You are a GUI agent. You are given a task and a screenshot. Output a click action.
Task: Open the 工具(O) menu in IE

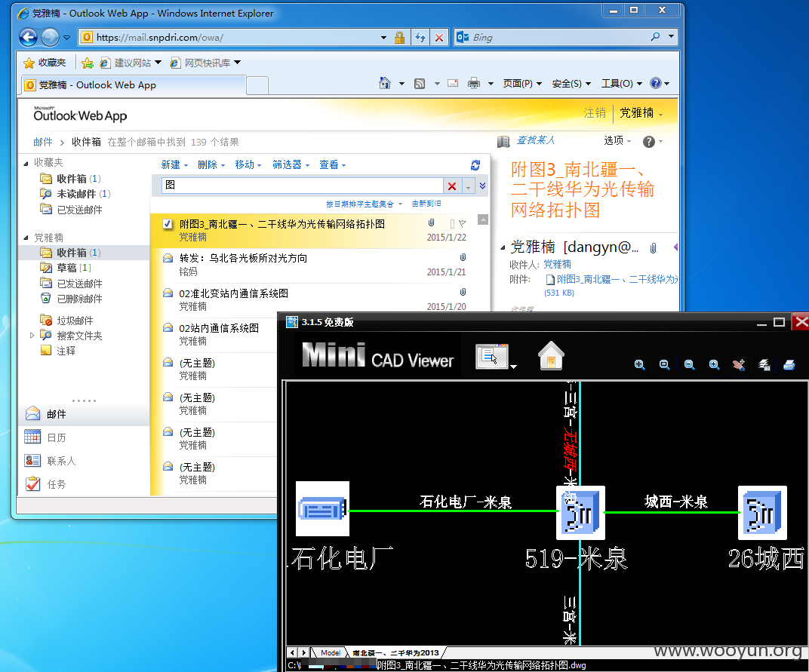(x=621, y=84)
